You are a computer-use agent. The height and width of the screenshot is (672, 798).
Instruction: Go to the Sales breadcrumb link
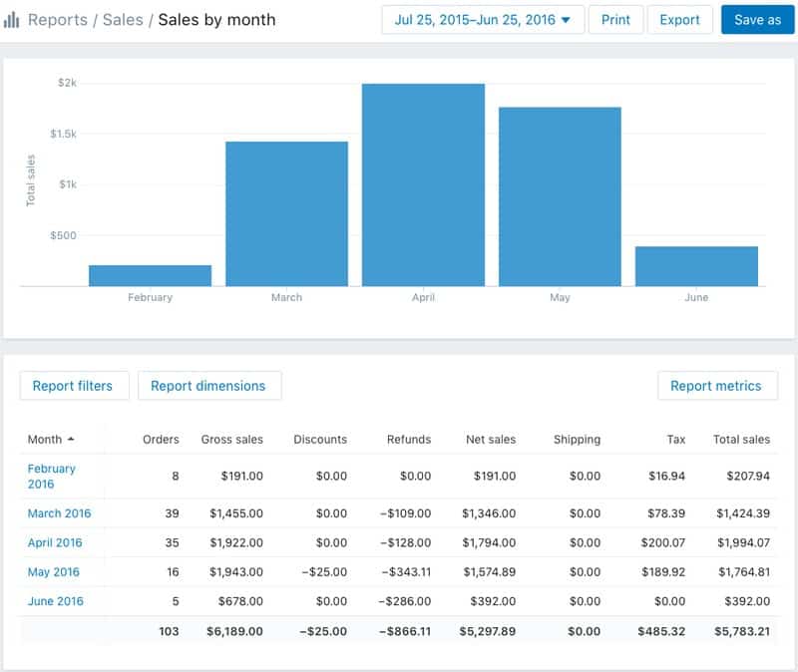(x=123, y=20)
